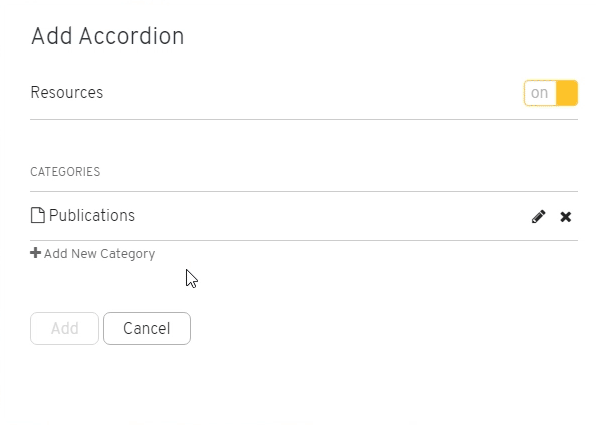Choose the pencil to rename Publications
608x425 pixels.
pyautogui.click(x=538, y=216)
